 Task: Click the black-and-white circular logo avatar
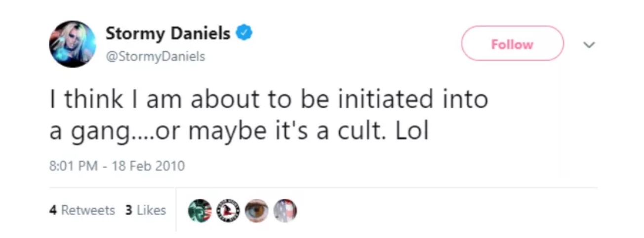click(228, 210)
